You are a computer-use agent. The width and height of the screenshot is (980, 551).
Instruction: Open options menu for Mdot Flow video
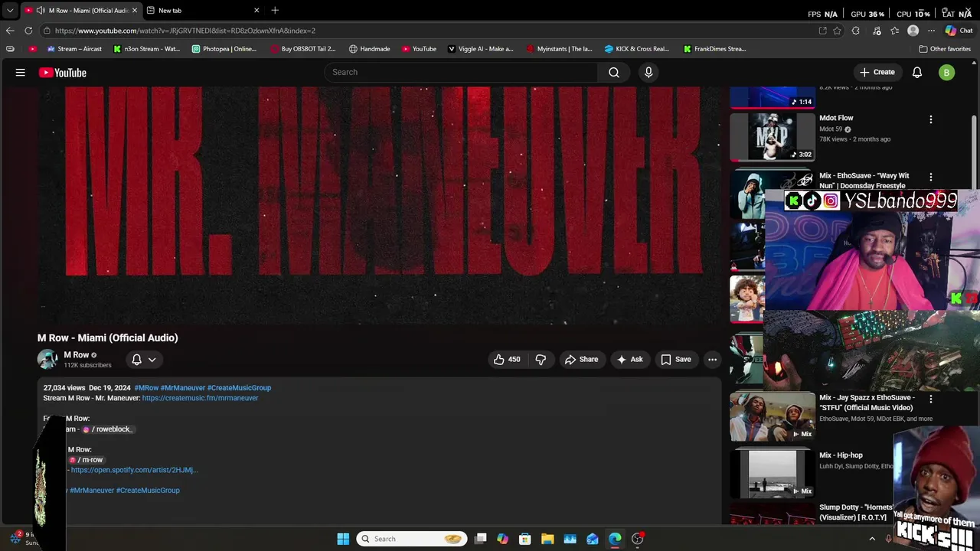click(931, 119)
